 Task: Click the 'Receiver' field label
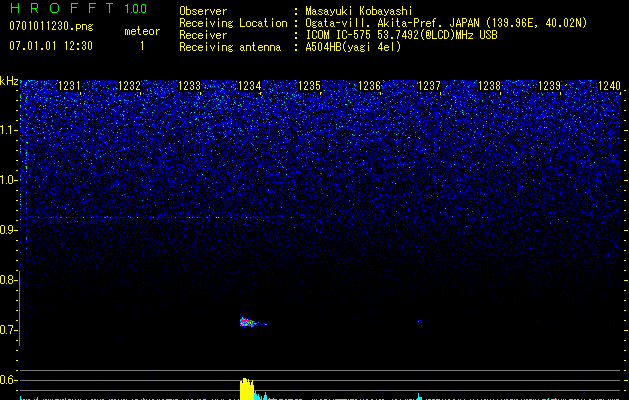[x=203, y=35]
